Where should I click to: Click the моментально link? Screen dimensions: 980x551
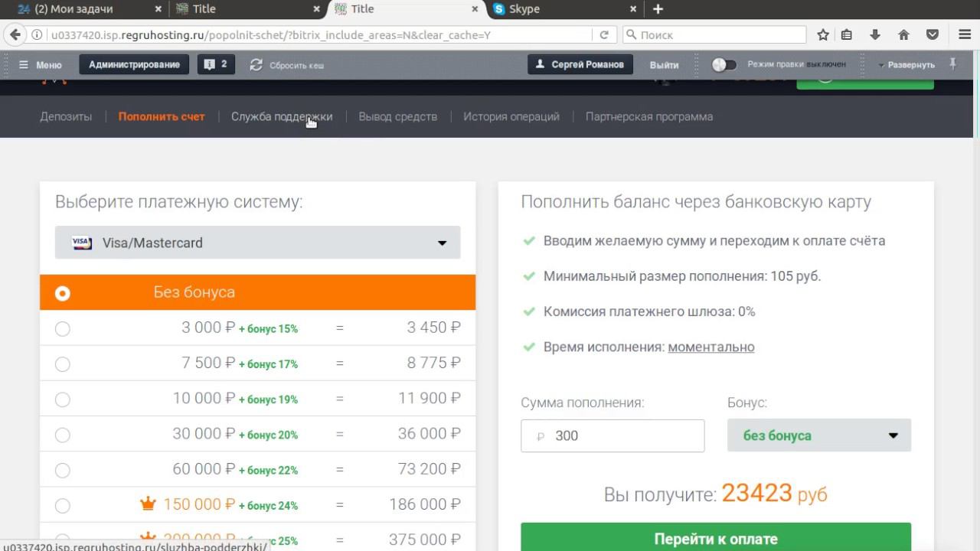pyautogui.click(x=711, y=347)
